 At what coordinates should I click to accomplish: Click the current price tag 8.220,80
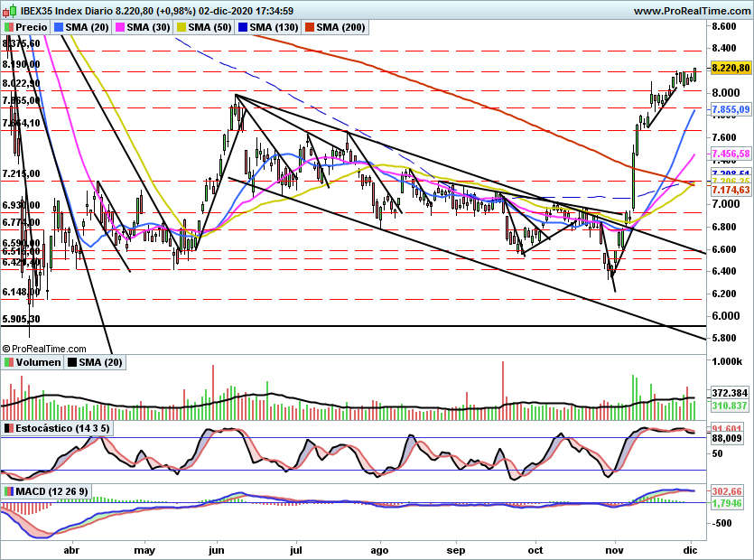(x=731, y=68)
